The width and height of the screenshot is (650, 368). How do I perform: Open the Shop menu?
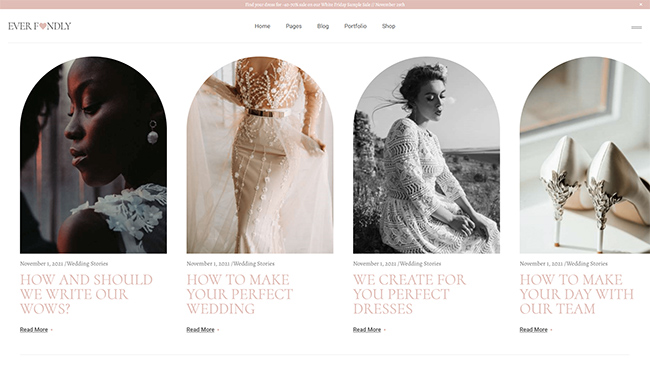388,26
